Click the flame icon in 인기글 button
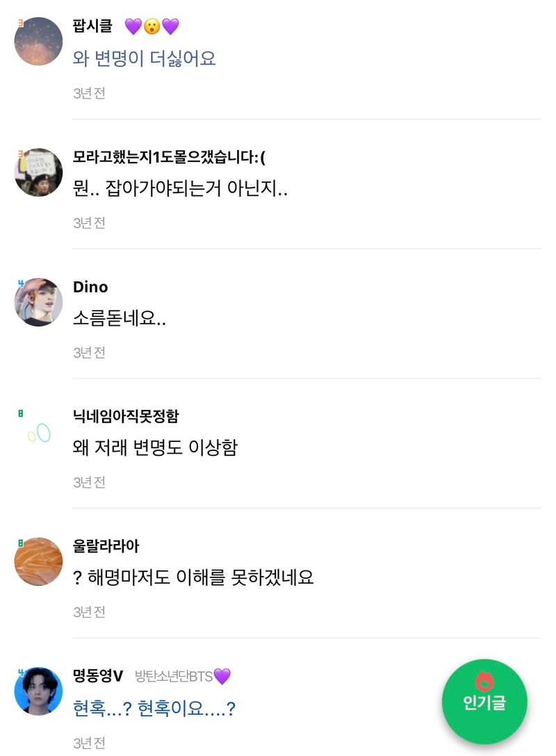 484,680
